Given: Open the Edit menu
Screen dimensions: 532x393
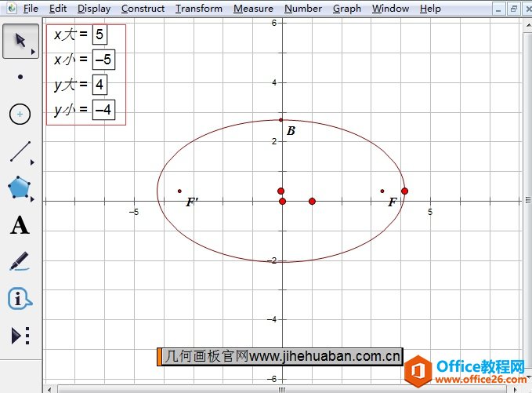Looking at the screenshot, I should tap(58, 9).
